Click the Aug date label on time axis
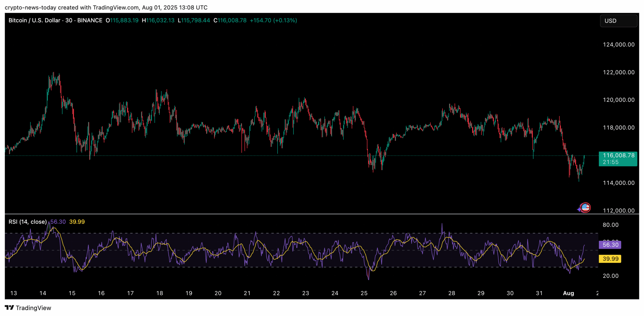Image resolution: width=644 pixels, height=316 pixels. (x=568, y=293)
